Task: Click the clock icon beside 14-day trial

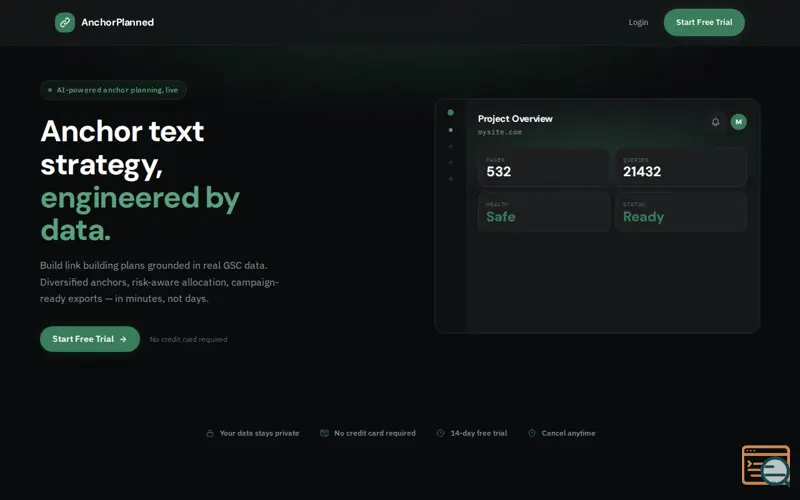Action: (440, 433)
